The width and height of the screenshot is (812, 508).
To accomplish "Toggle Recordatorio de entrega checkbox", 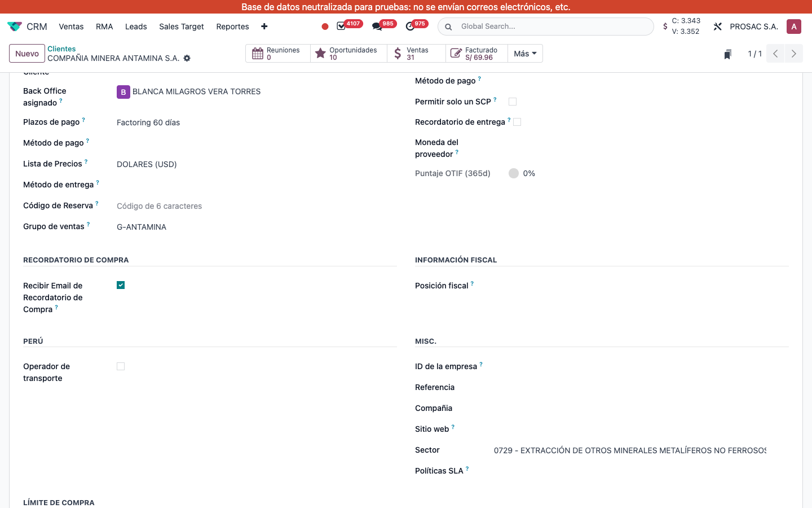I will click(517, 122).
